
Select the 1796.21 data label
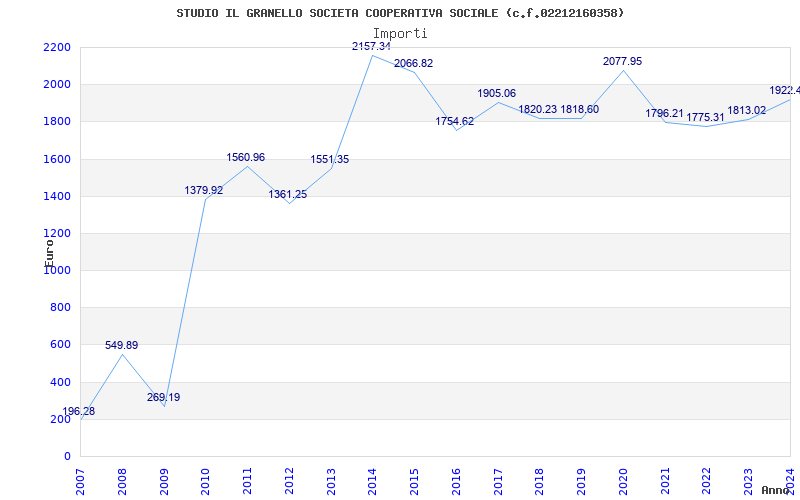(x=664, y=113)
